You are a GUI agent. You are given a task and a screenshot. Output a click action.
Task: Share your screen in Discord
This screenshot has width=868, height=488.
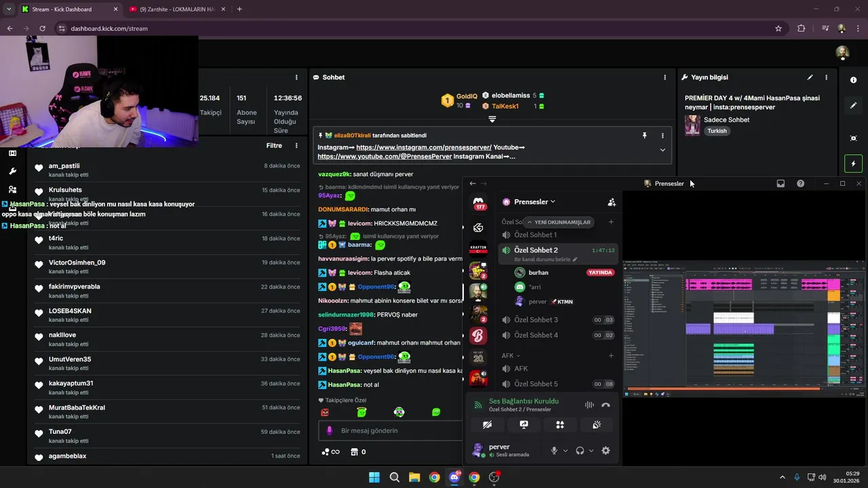[524, 425]
